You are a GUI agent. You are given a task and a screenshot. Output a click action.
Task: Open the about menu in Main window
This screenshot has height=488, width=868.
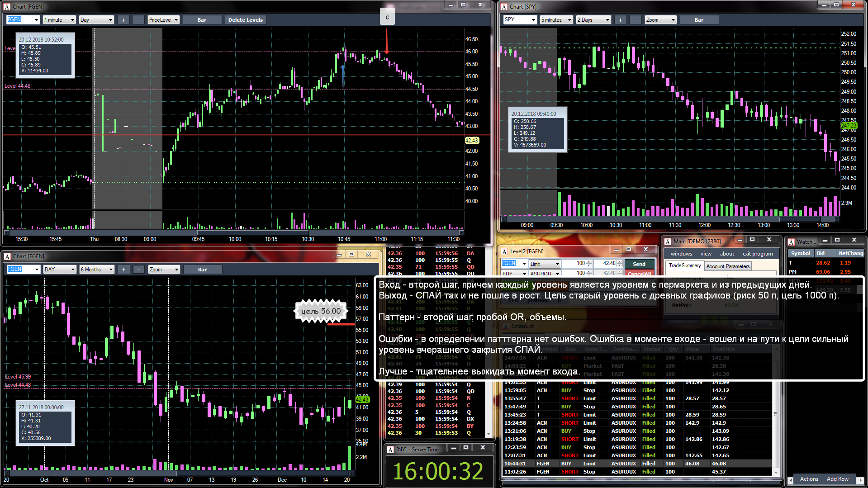point(727,254)
